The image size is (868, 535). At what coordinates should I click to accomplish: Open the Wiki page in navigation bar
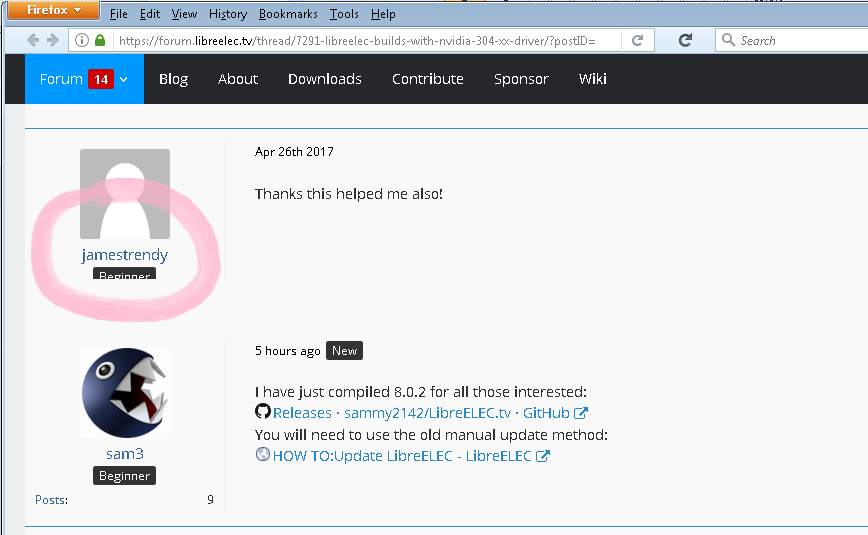[x=593, y=79]
